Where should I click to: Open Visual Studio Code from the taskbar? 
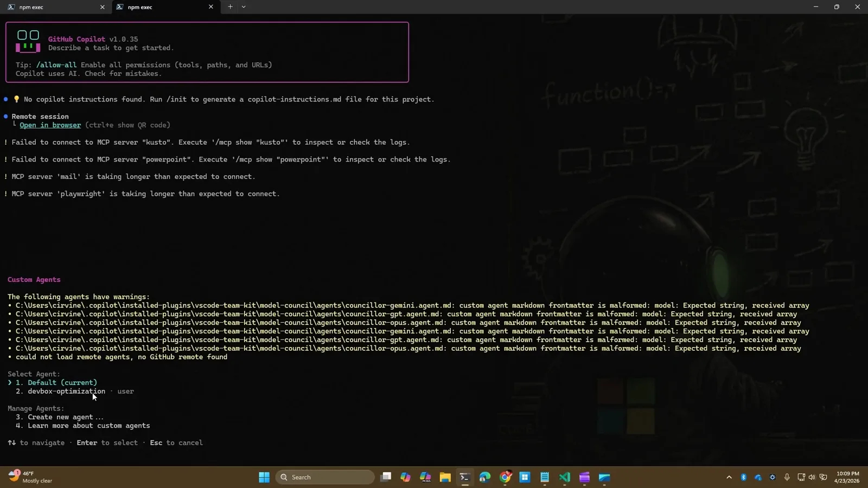565,477
